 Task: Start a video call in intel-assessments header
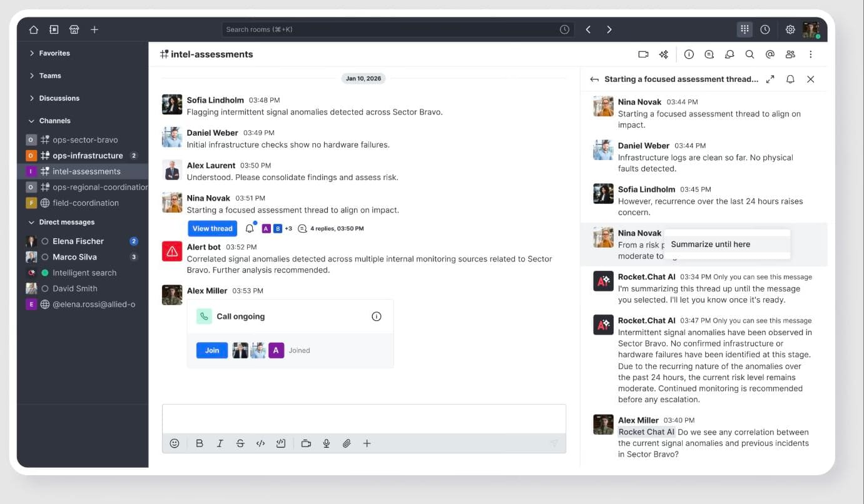(x=643, y=54)
